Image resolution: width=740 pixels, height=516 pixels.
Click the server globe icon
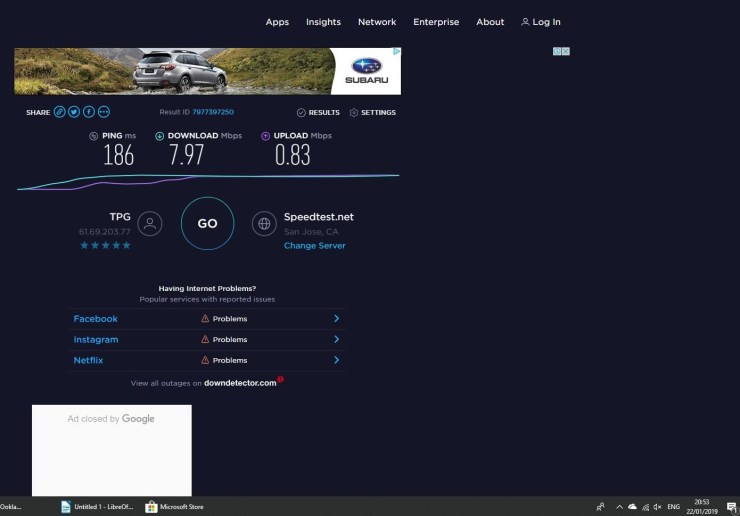tap(264, 223)
